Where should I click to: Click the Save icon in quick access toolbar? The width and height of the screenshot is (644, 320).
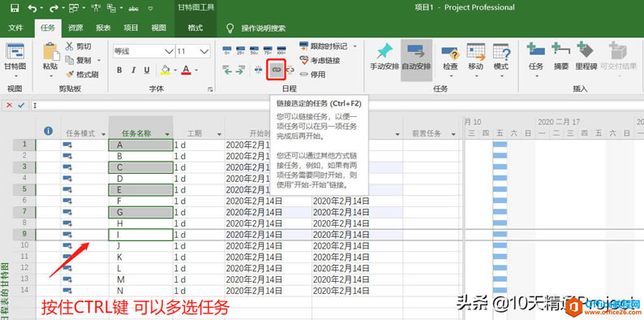click(x=15, y=7)
